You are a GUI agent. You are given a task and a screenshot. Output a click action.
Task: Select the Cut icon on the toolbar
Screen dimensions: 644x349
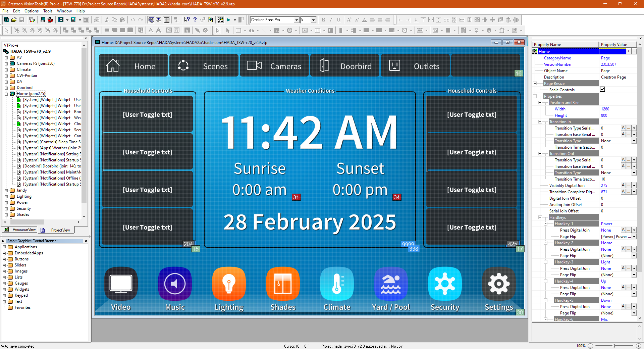pyautogui.click(x=107, y=19)
